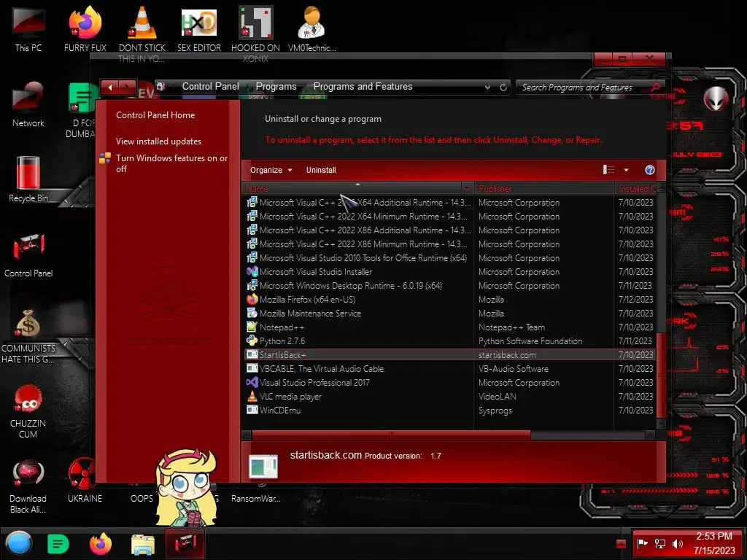Click the vertical scrollbar thumb
This screenshot has width=747, height=560.
(661, 374)
